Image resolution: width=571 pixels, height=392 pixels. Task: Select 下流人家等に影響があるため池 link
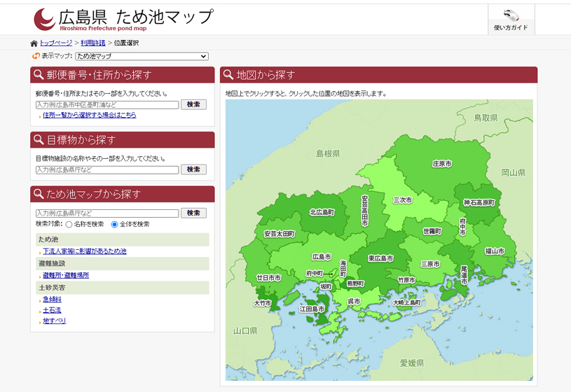click(x=84, y=251)
